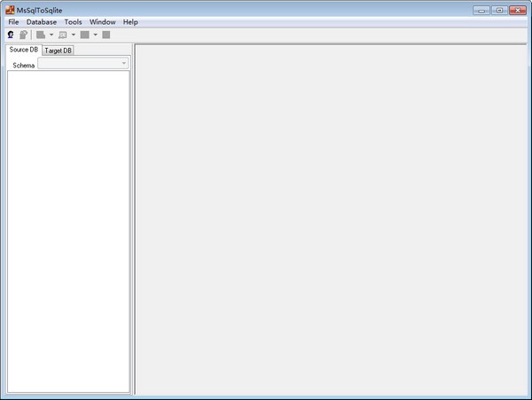The width and height of the screenshot is (532, 400).
Task: Expand the Schema combo box
Action: [x=124, y=65]
